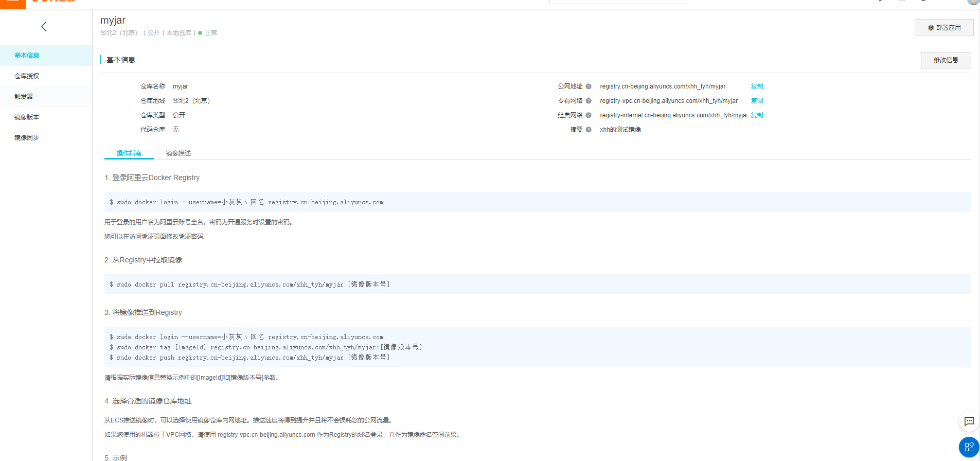Open the chat feedback bubble icon

969,421
